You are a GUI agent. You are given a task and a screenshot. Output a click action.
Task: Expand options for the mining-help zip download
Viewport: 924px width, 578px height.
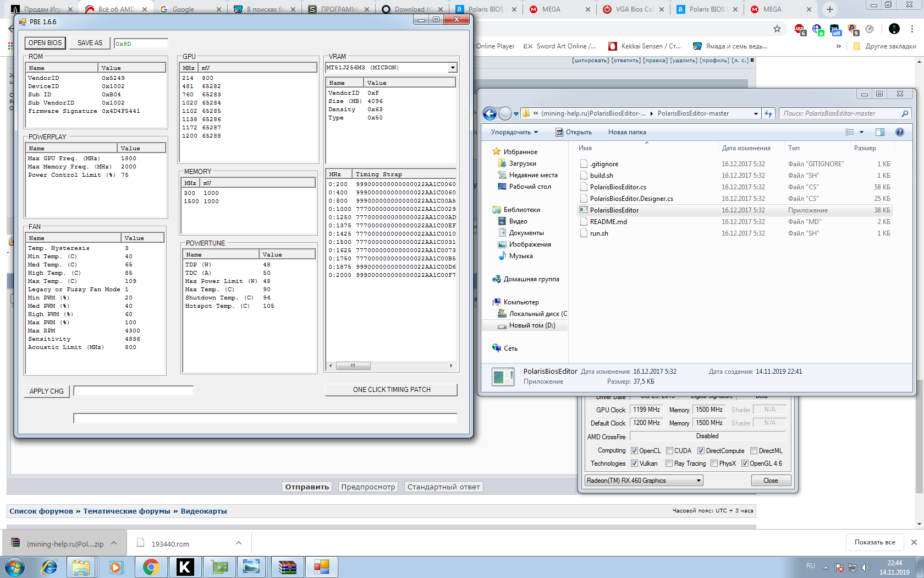point(114,543)
